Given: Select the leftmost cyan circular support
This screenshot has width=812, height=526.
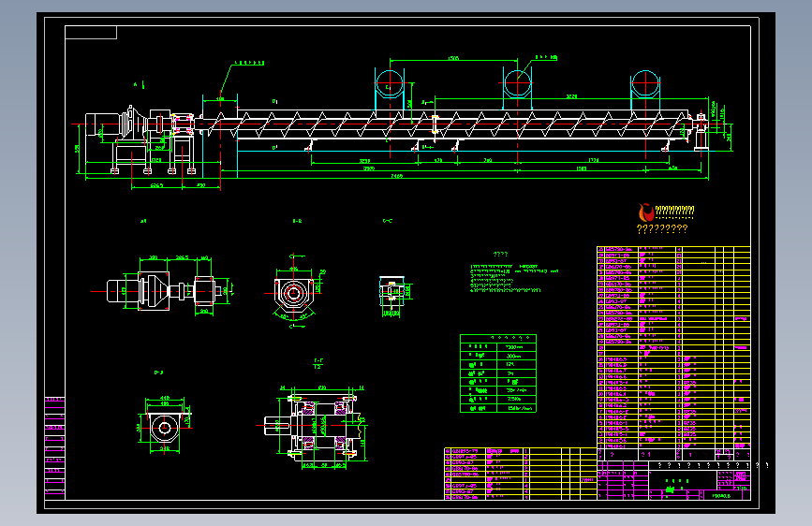Looking at the screenshot, I should (390, 84).
